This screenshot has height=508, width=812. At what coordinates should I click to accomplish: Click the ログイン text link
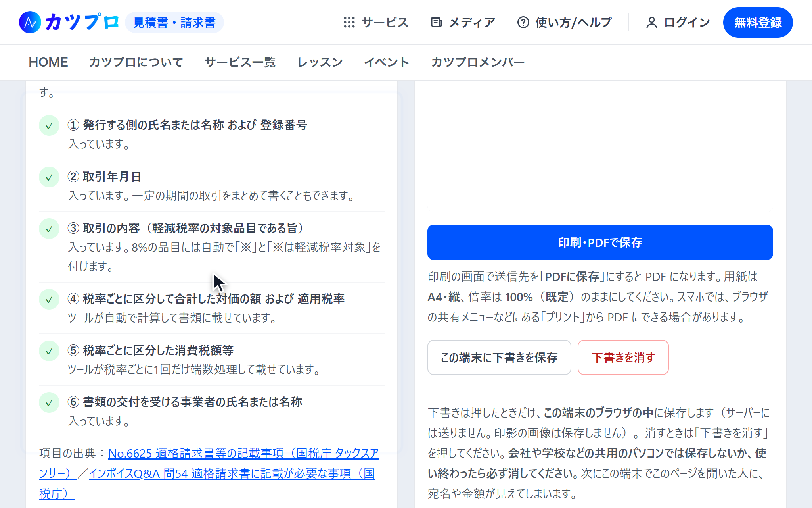(687, 23)
